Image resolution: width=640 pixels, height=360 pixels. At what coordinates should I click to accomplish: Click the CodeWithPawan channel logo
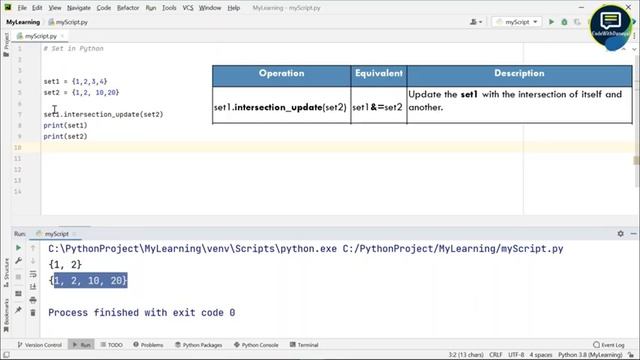[611, 27]
